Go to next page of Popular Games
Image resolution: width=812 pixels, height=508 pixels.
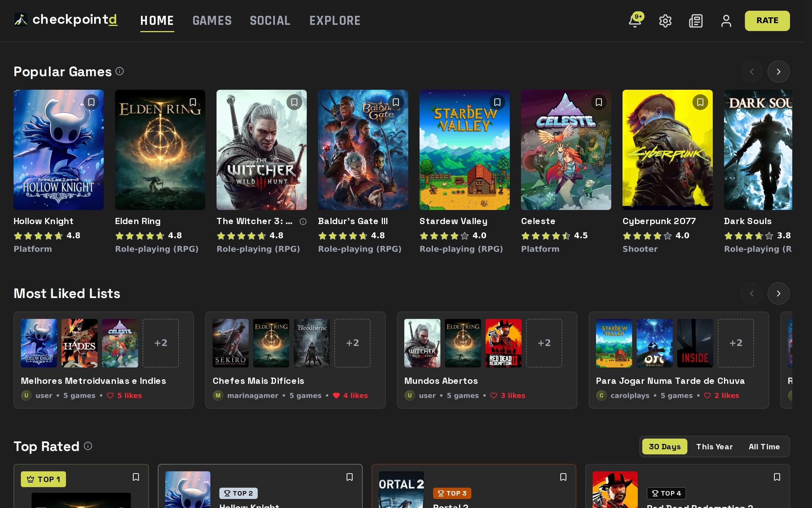pyautogui.click(x=778, y=72)
